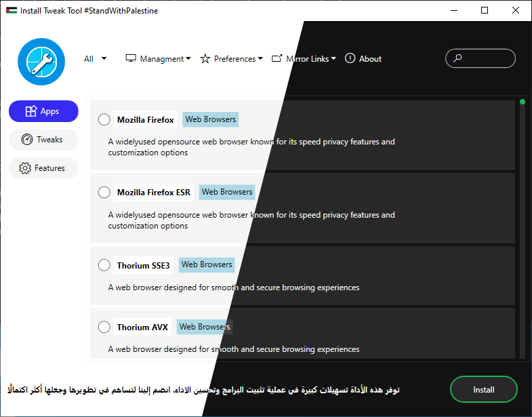Click Web Browsers tag on Firefox ESR
This screenshot has height=417, width=532.
227,192
